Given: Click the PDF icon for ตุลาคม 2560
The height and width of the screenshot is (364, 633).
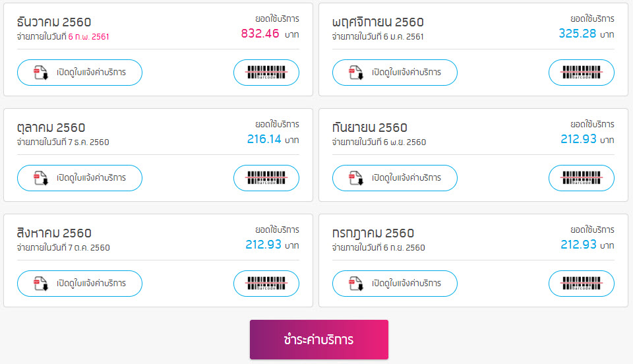Looking at the screenshot, I should [x=41, y=178].
